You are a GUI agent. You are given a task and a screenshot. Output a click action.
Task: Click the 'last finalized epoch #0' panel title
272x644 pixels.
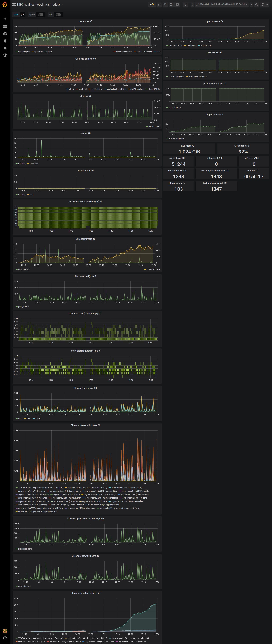tap(214, 183)
